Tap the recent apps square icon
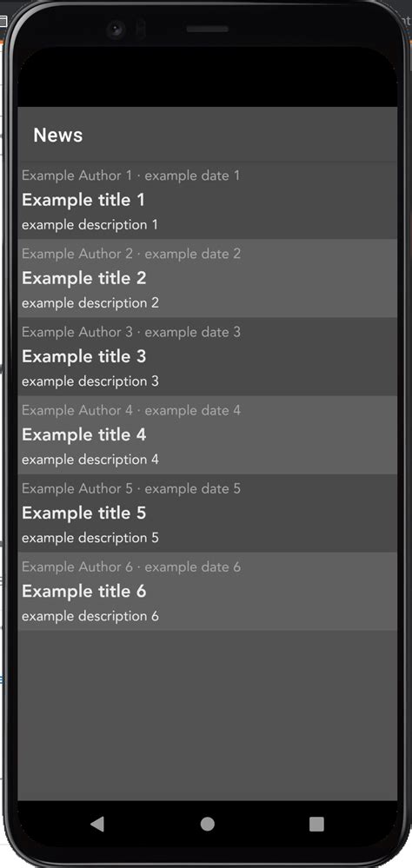Image resolution: width=412 pixels, height=868 pixels. point(316,825)
